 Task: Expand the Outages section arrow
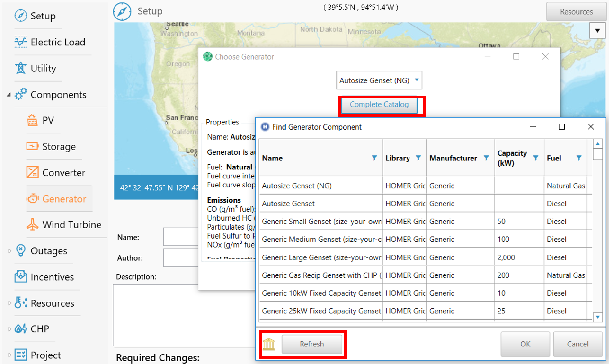9,251
